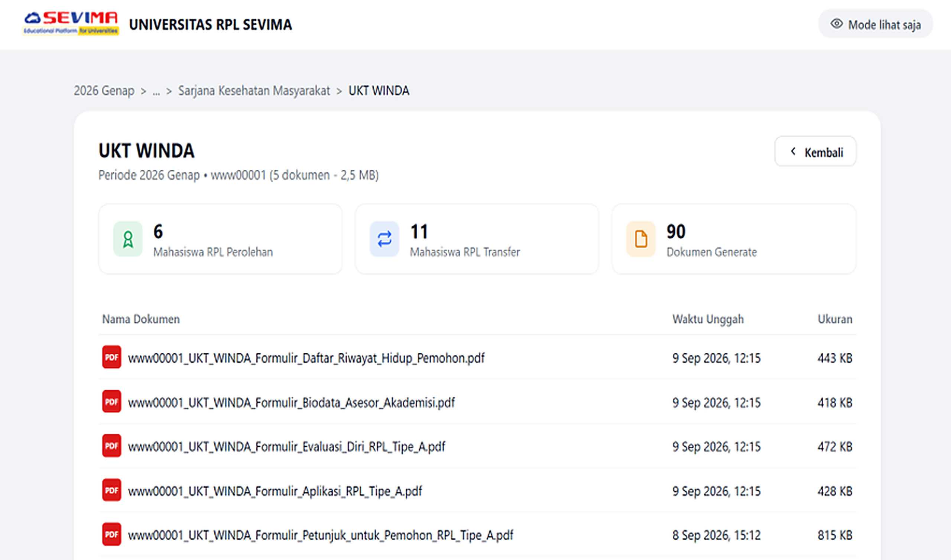Open www00001_UKT_WINDA_Formulir_Petunjuk_untuk_Pemohon_RPL_Tipe_A.pdf

click(320, 535)
